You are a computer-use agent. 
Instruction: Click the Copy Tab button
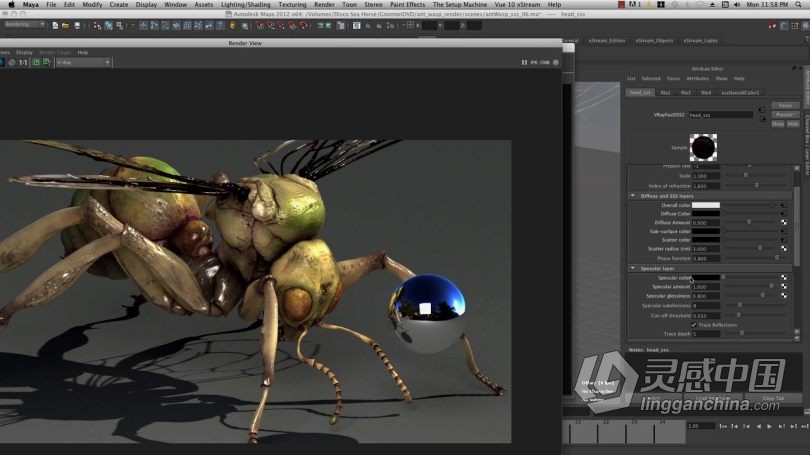coord(773,398)
